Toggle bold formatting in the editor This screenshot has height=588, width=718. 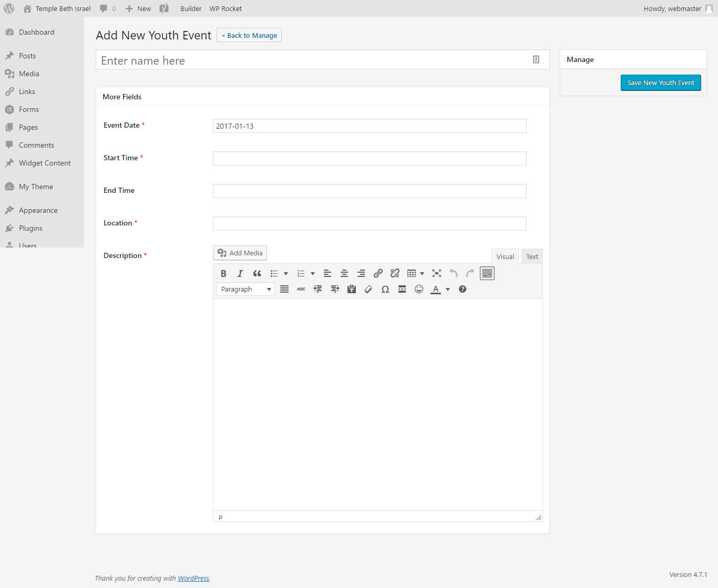pos(223,273)
